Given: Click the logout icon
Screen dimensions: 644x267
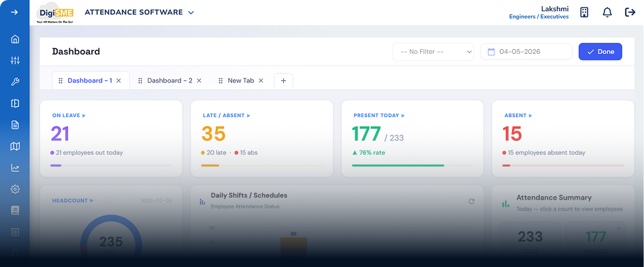Looking at the screenshot, I should pos(630,12).
